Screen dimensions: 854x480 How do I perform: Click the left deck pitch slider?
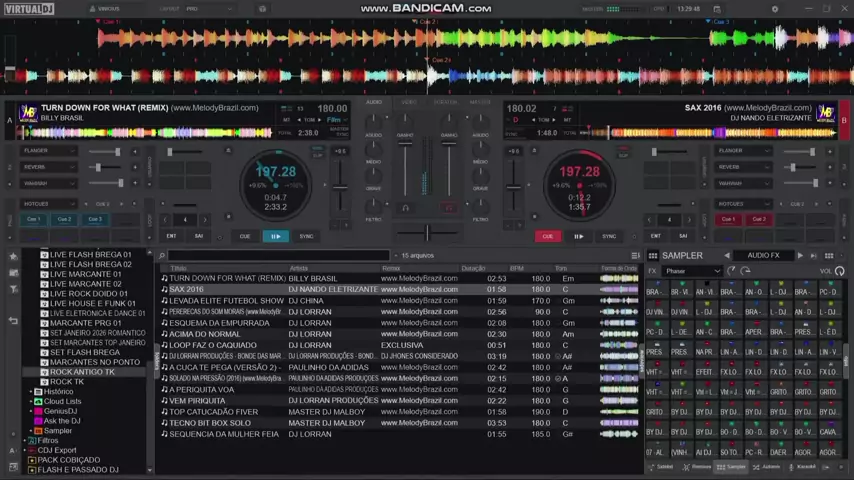340,186
